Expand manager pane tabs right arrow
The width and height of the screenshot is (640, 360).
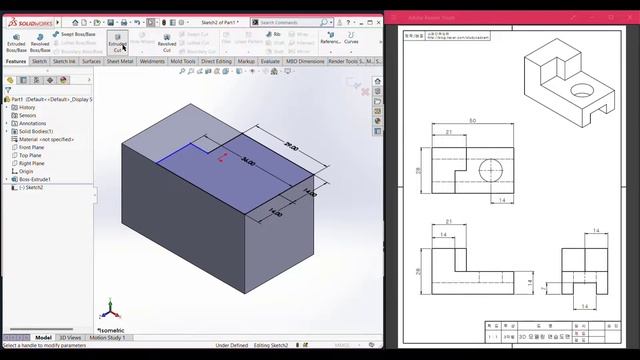[x=89, y=80]
